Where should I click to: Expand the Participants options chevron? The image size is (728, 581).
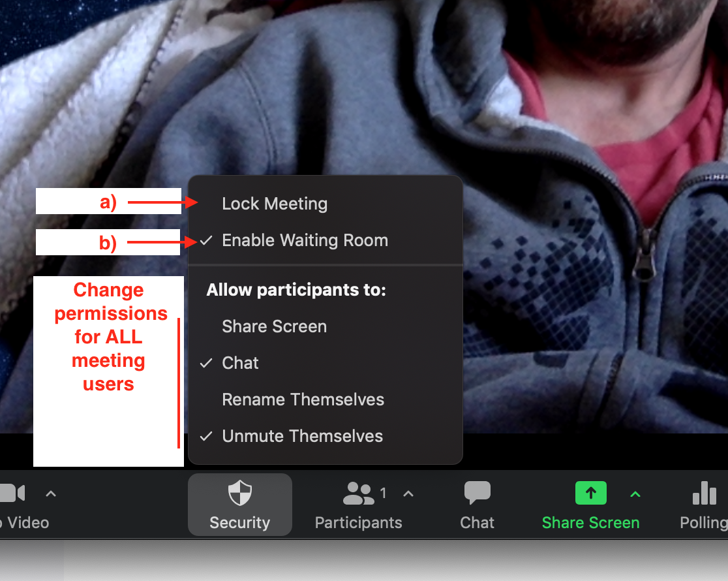coord(408,494)
